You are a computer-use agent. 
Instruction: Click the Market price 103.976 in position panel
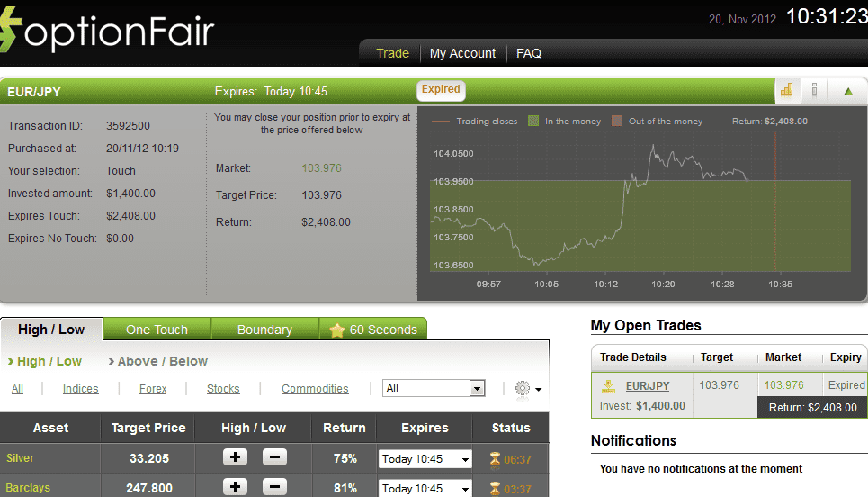322,167
